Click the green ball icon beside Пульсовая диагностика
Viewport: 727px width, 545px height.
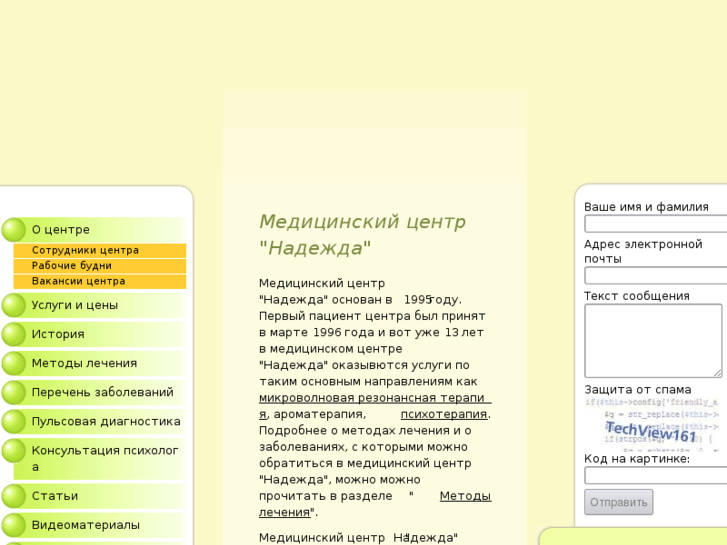click(14, 421)
